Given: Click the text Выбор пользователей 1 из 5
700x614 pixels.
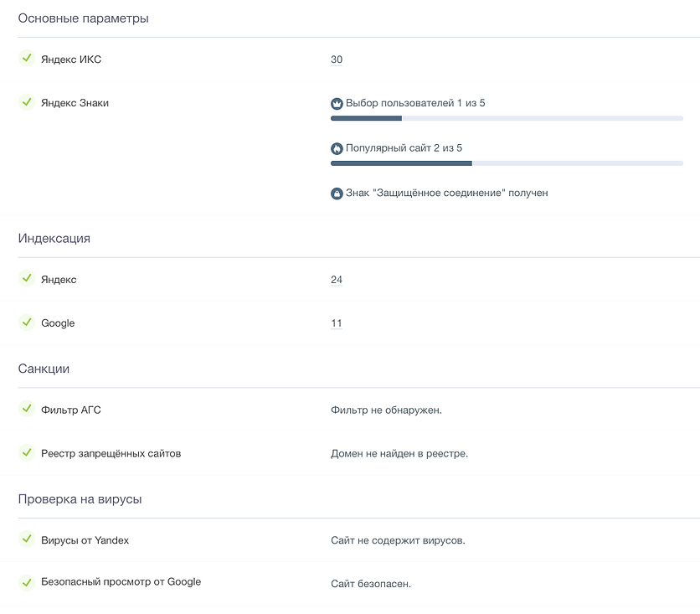Looking at the screenshot, I should tap(415, 103).
